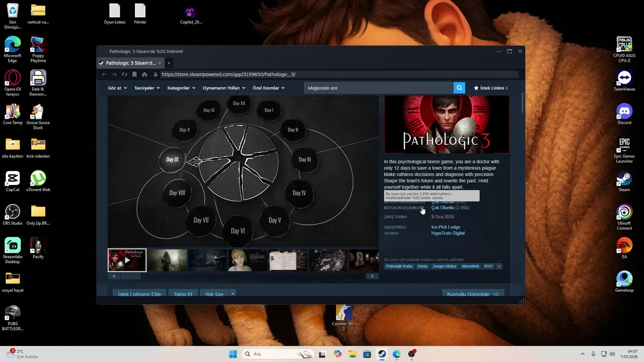The width and height of the screenshot is (644, 362).
Task: Launch Epic Games Launcher shortcut
Action: click(x=624, y=150)
